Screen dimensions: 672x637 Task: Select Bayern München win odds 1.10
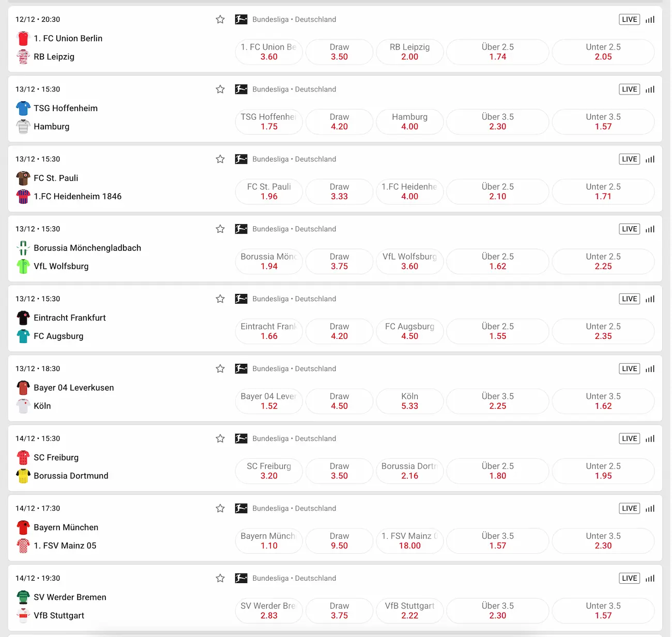[x=269, y=541]
